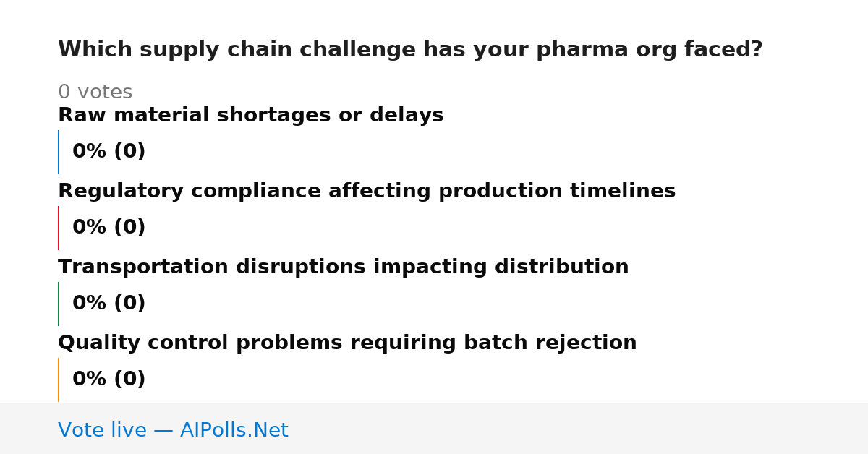Choose Regulatory compliance affecting production timelines

click(x=367, y=192)
